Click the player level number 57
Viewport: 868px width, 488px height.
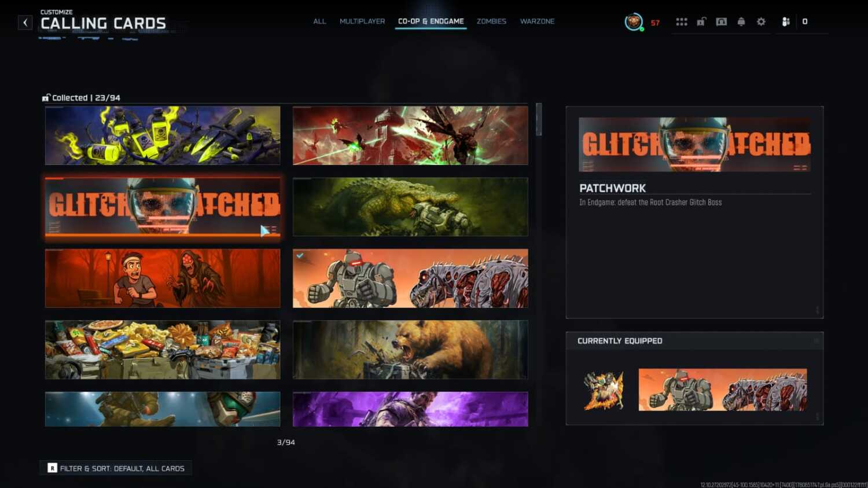point(655,23)
